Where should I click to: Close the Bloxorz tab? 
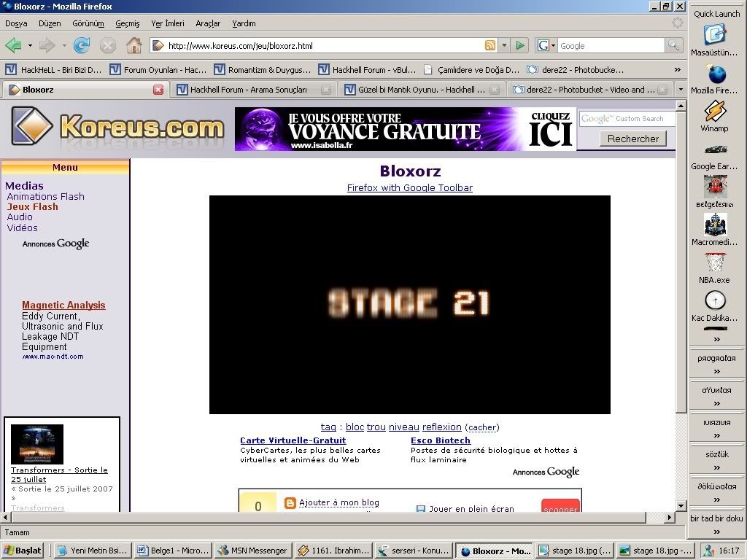[158, 90]
